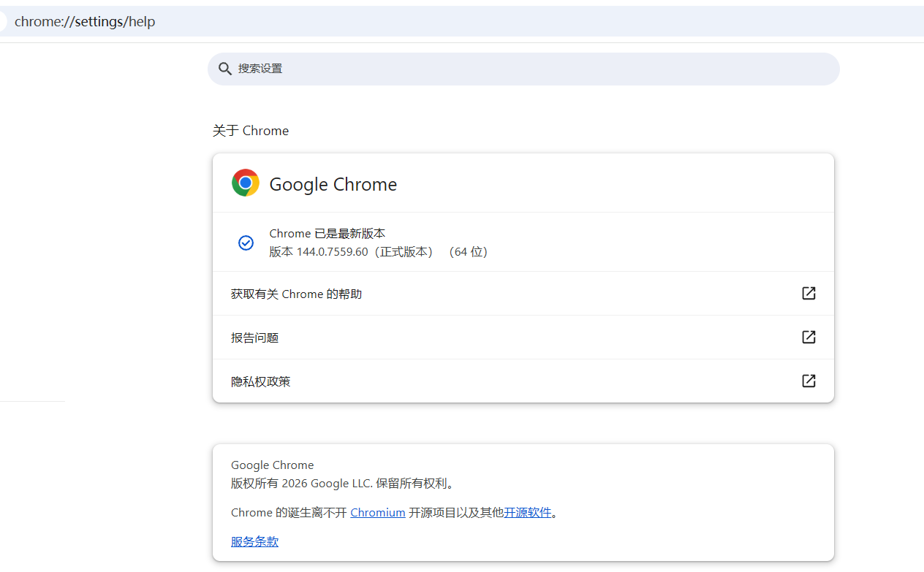Click the 版权所有 2026 Google LLC copyright text
This screenshot has height=572, width=924.
tap(344, 484)
